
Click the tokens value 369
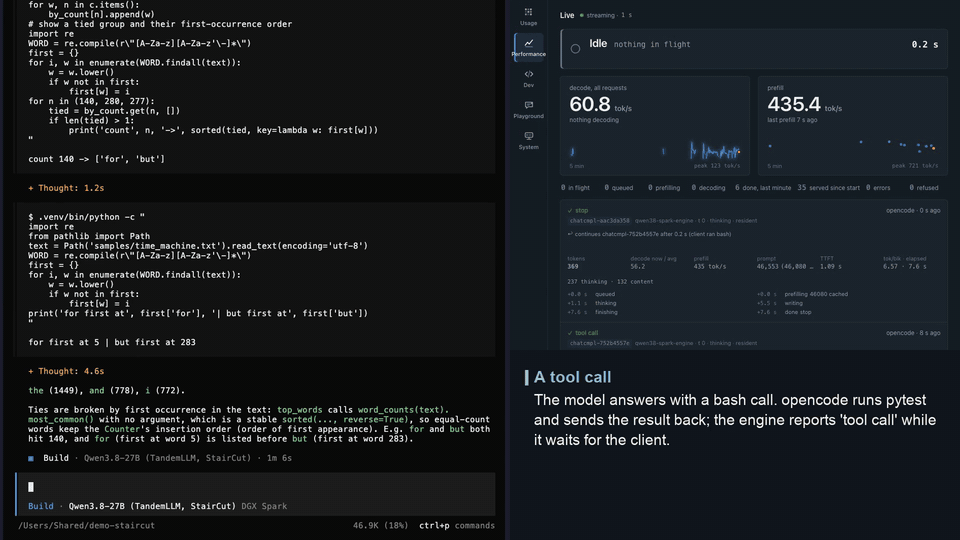point(572,267)
